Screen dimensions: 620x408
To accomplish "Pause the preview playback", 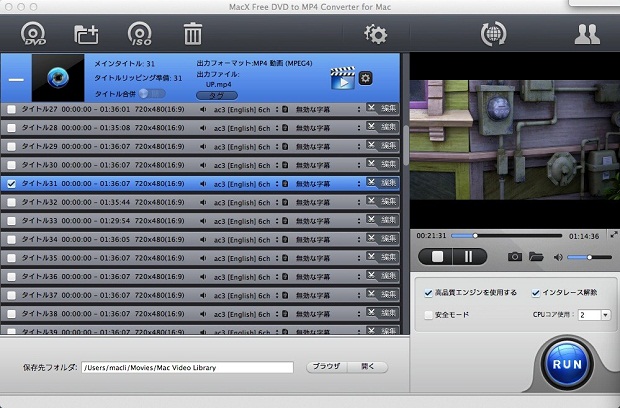I will pyautogui.click(x=469, y=257).
